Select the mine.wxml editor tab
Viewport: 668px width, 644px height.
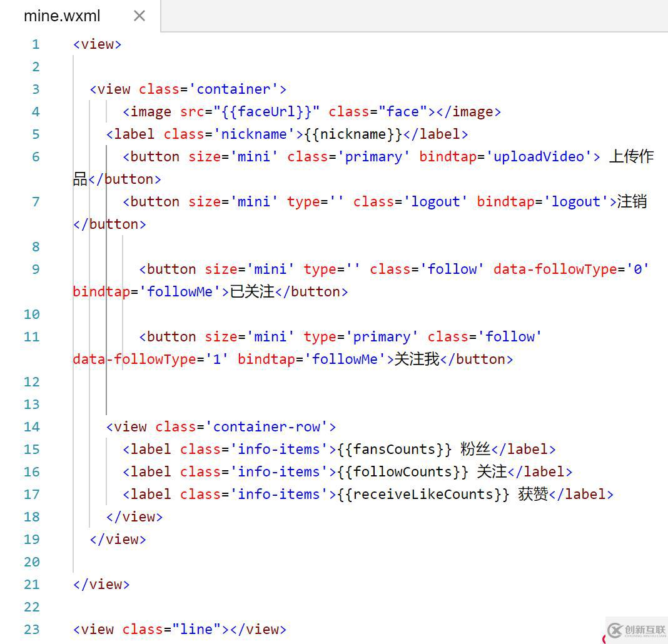click(62, 16)
